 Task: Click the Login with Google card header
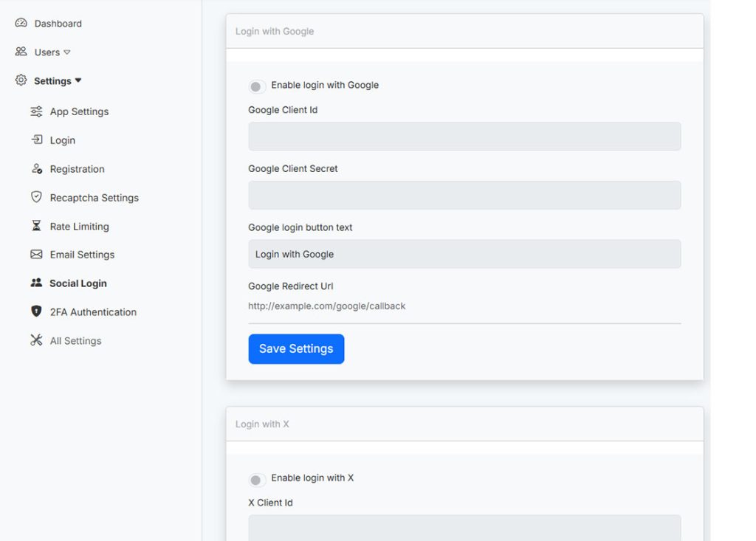tap(464, 31)
